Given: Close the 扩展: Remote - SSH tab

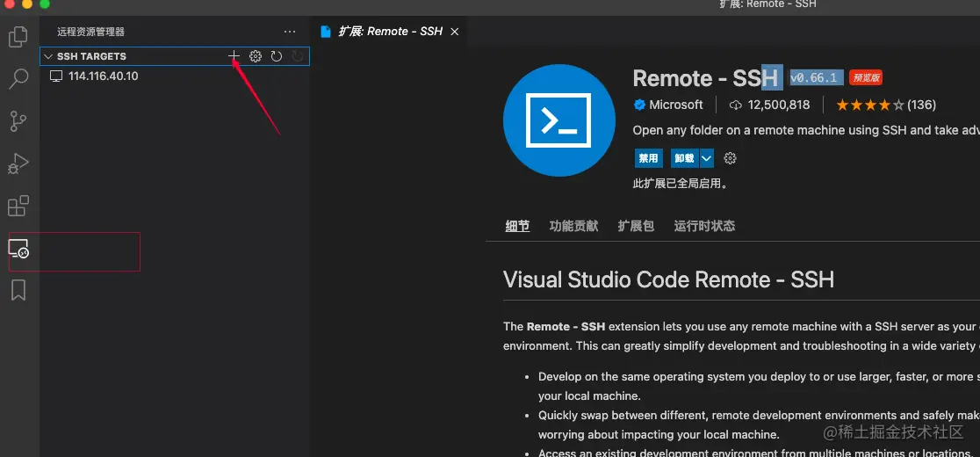Looking at the screenshot, I should tap(454, 32).
